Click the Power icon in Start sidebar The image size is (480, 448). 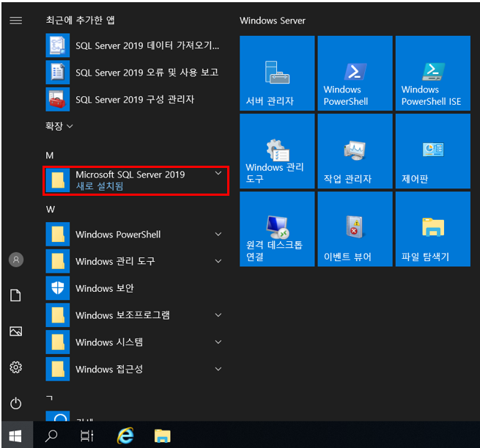coord(16,403)
